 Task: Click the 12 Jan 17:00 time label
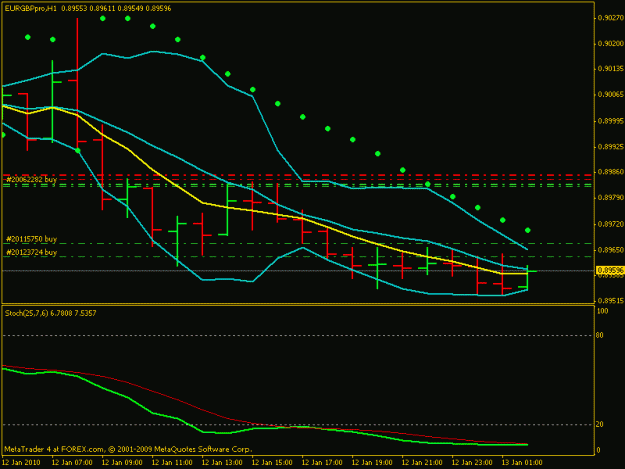[x=322, y=463]
